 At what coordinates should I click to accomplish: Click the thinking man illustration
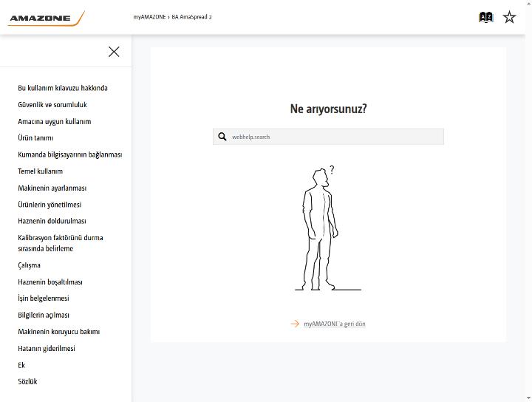[x=328, y=228]
